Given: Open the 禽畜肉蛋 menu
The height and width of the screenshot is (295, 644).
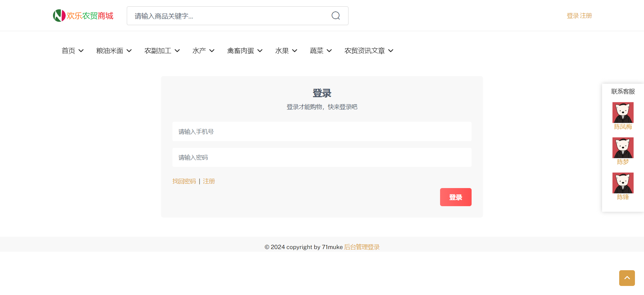Looking at the screenshot, I should [245, 51].
